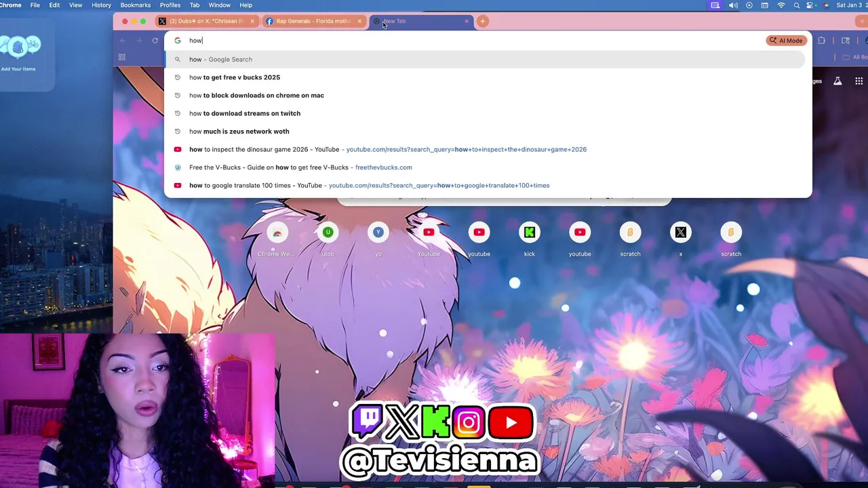The image size is (868, 488).
Task: Open the search-tabs icon in toolbar
Action: [846, 41]
